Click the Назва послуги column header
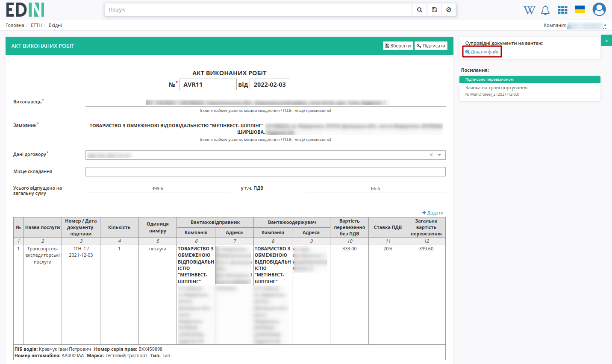 pos(42,227)
